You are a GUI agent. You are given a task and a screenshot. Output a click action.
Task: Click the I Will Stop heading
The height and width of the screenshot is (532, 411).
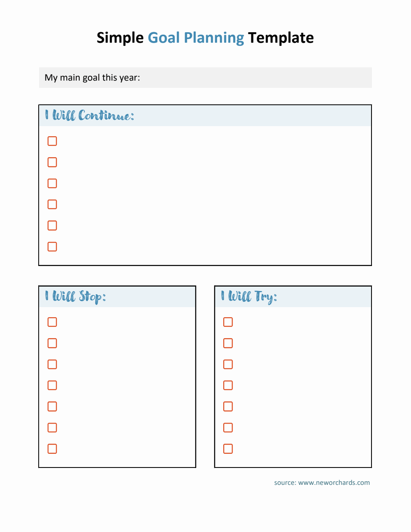pyautogui.click(x=75, y=297)
